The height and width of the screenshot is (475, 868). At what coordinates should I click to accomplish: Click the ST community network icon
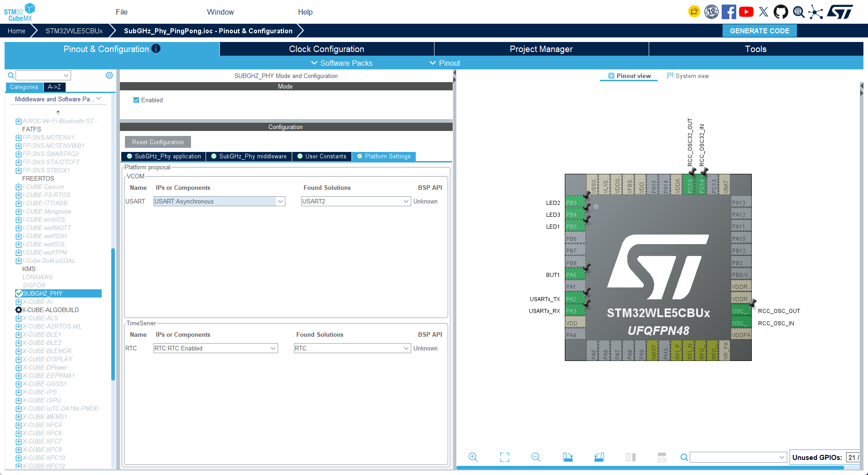(816, 12)
